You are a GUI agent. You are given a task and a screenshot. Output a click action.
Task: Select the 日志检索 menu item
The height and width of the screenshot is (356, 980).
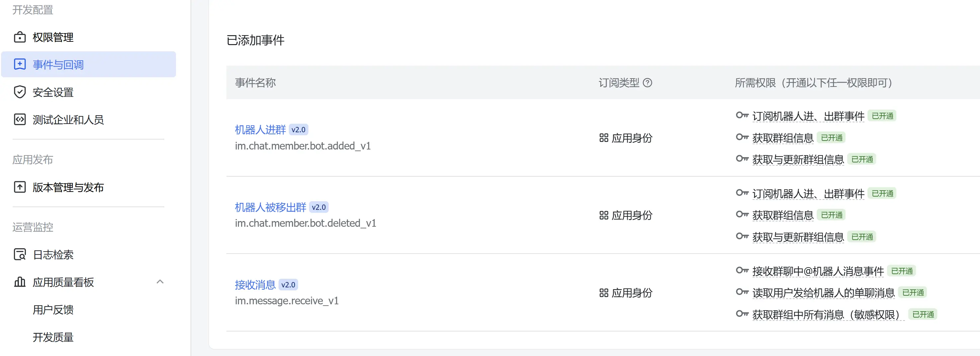53,255
